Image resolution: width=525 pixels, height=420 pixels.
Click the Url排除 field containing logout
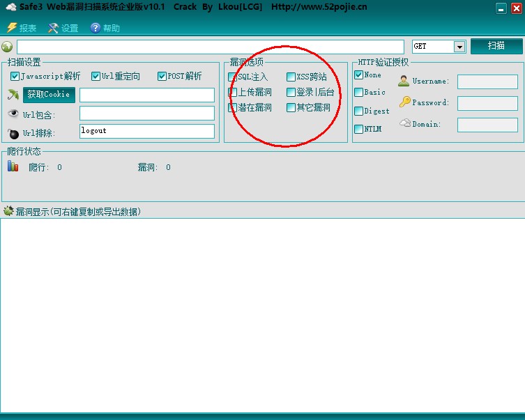pos(147,131)
